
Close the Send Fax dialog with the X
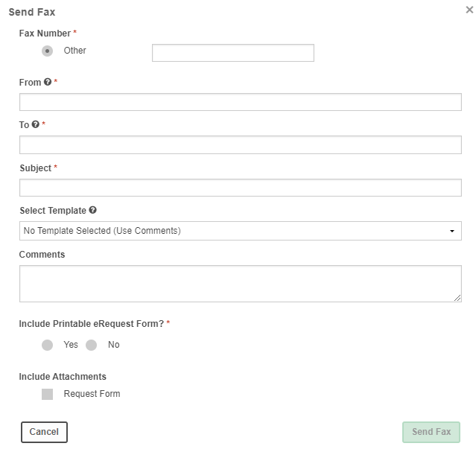point(469,10)
